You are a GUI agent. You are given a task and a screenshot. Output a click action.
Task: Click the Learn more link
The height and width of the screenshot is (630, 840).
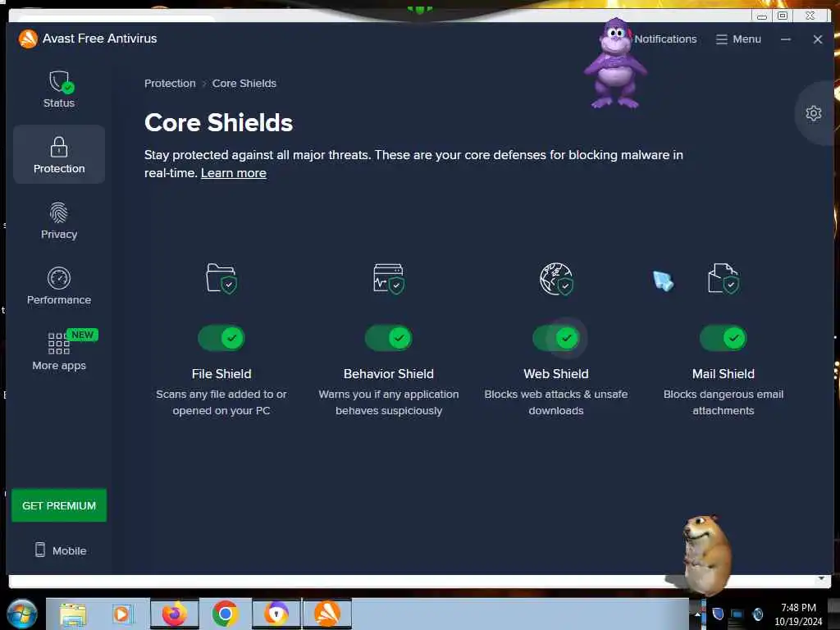coord(234,173)
